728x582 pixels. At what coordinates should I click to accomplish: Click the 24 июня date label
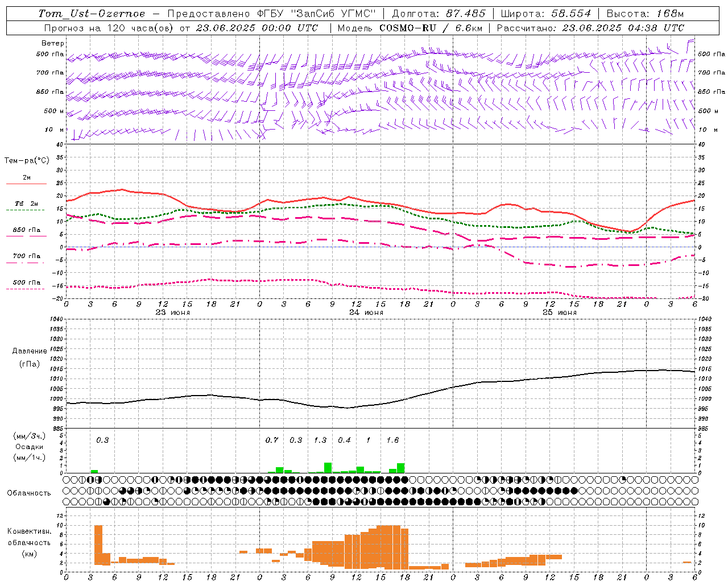coord(366,313)
